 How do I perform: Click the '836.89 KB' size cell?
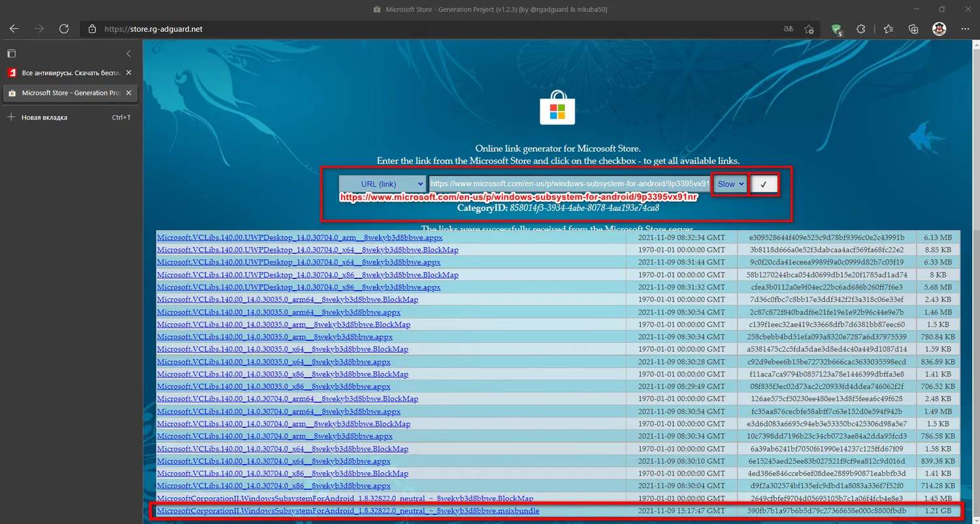(x=938, y=362)
